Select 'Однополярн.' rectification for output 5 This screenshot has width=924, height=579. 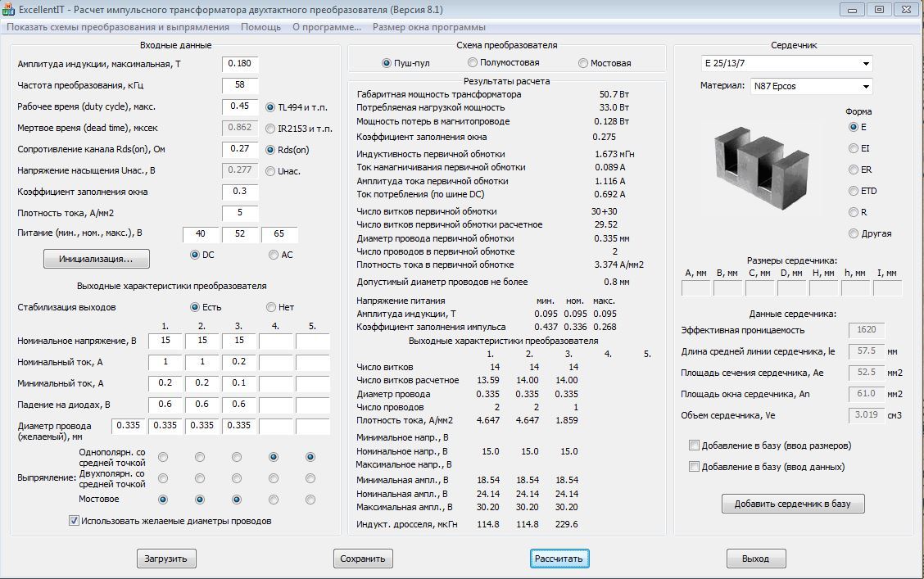310,457
